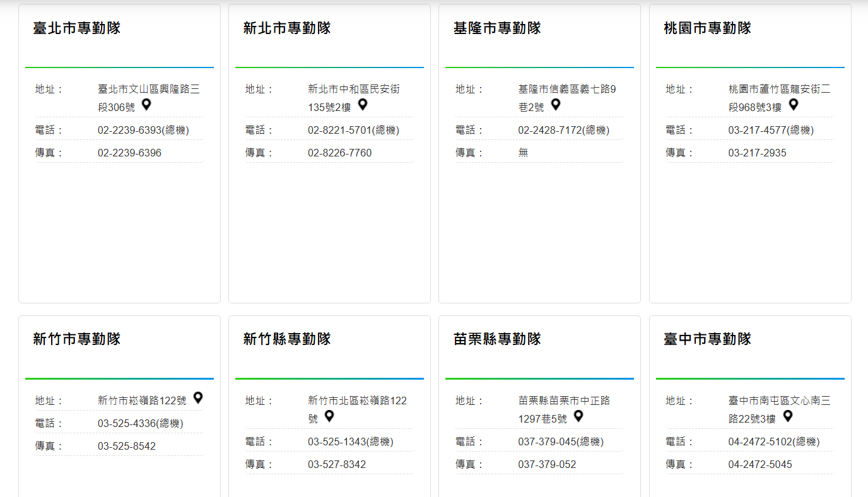This screenshot has height=497, width=868.
Task: Click the map pin for 臺北市專勤隊 address
Action: point(146,105)
